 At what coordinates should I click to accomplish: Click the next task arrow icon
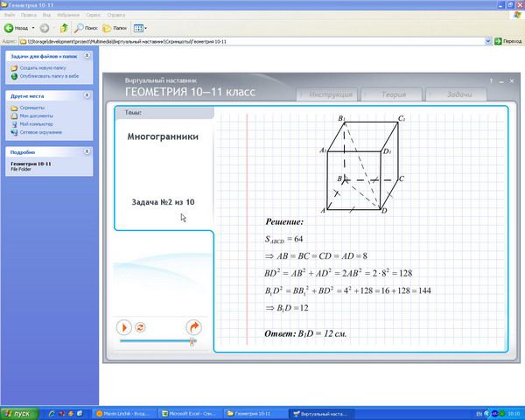(x=193, y=326)
